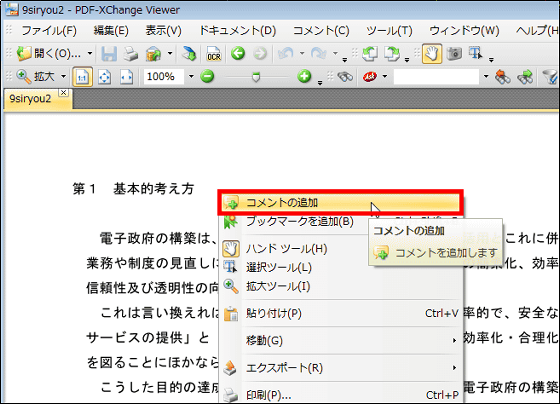Click the redo arrow icon
Viewport: 560px width, 404px height.
point(319,54)
